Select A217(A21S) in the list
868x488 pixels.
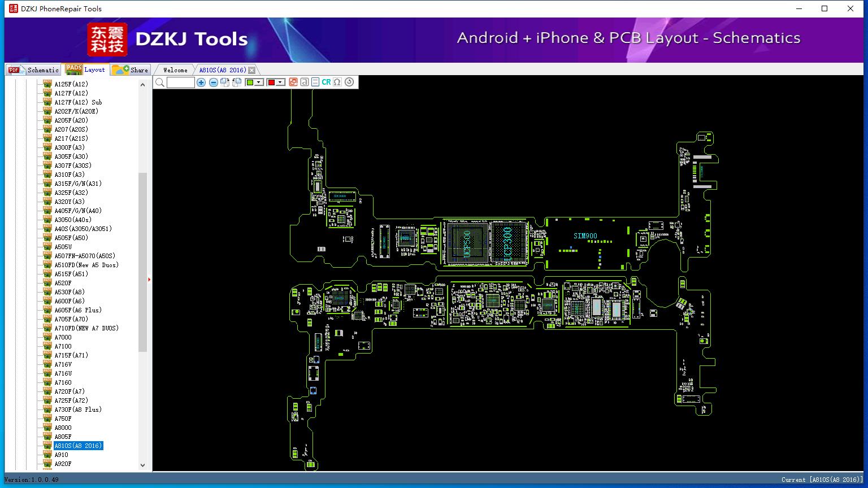pyautogui.click(x=71, y=138)
